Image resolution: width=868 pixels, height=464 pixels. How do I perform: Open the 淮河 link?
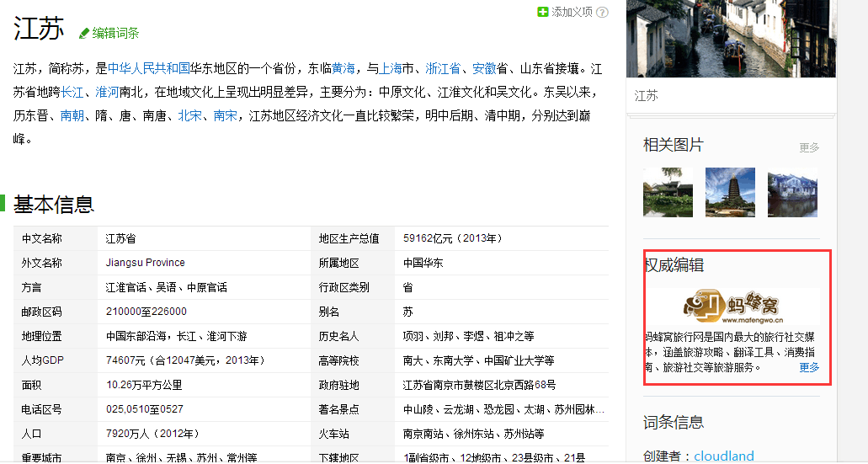(107, 93)
